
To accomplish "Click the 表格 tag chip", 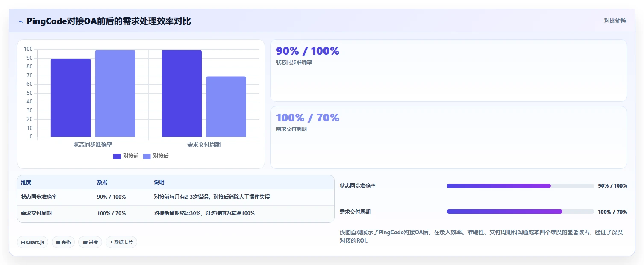I will point(63,242).
